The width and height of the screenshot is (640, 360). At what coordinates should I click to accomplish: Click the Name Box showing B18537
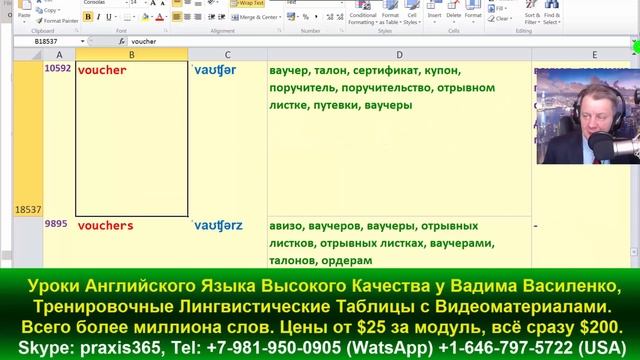(x=46, y=41)
